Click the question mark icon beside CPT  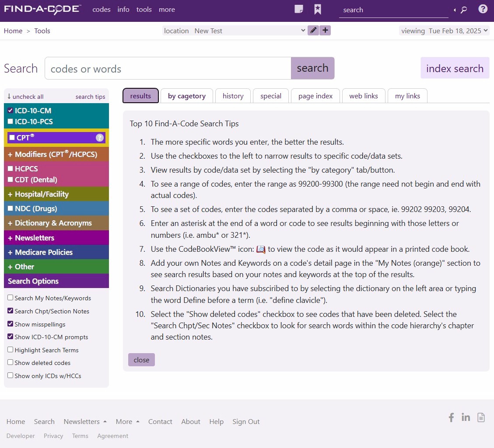pos(100,138)
